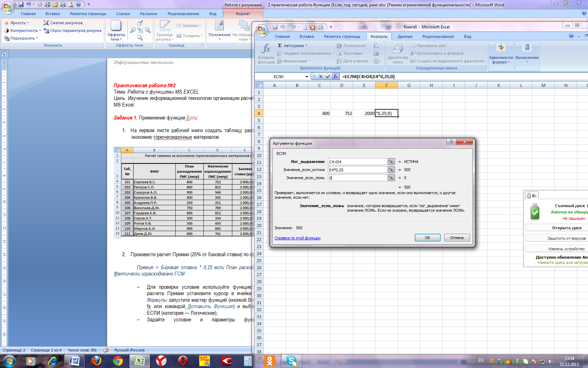The image size is (588, 368).
Task: Nudge shadow up in Word Эффекты тени
Action: [x=140, y=23]
